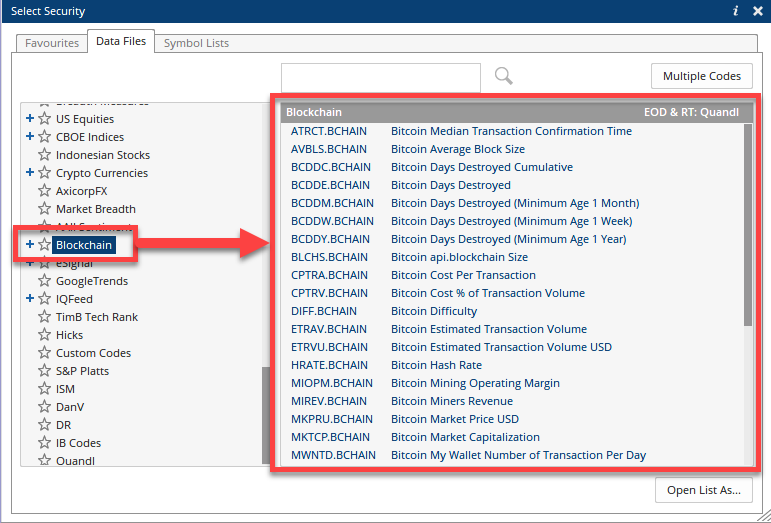Open the info icon in title bar

click(x=736, y=11)
